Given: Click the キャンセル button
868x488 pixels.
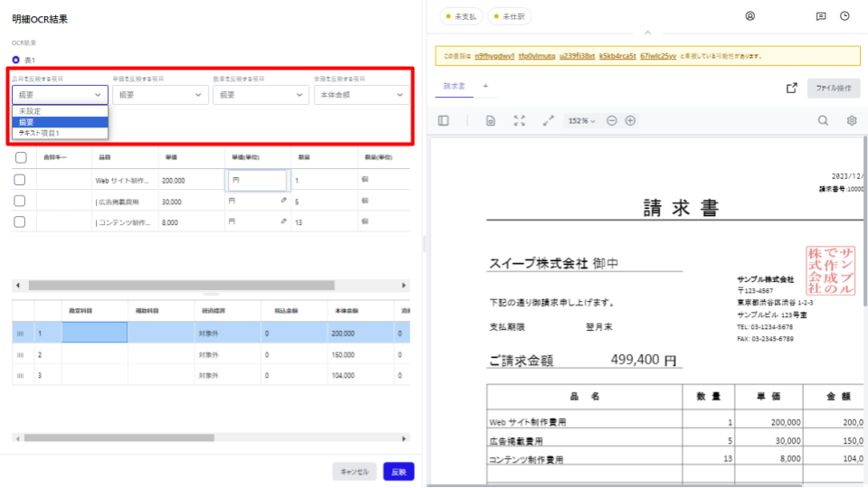Looking at the screenshot, I should [x=354, y=472].
